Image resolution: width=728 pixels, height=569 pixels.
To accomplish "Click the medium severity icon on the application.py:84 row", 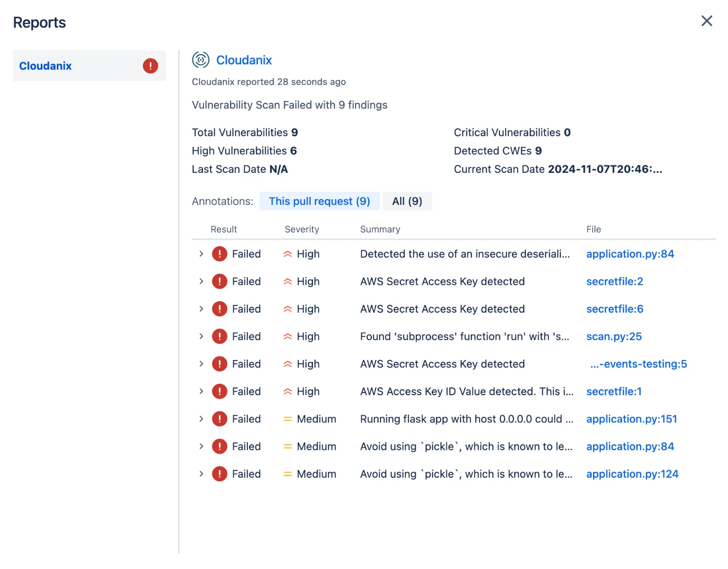I will pyautogui.click(x=287, y=446).
